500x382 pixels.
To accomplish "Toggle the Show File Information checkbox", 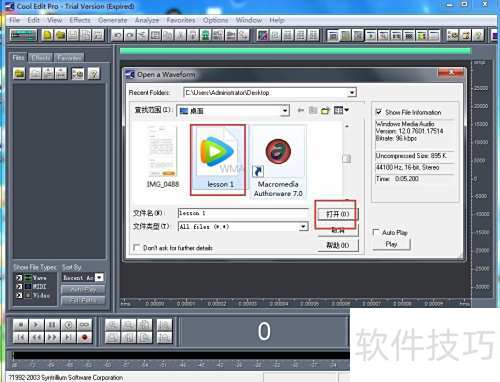I will pos(379,112).
